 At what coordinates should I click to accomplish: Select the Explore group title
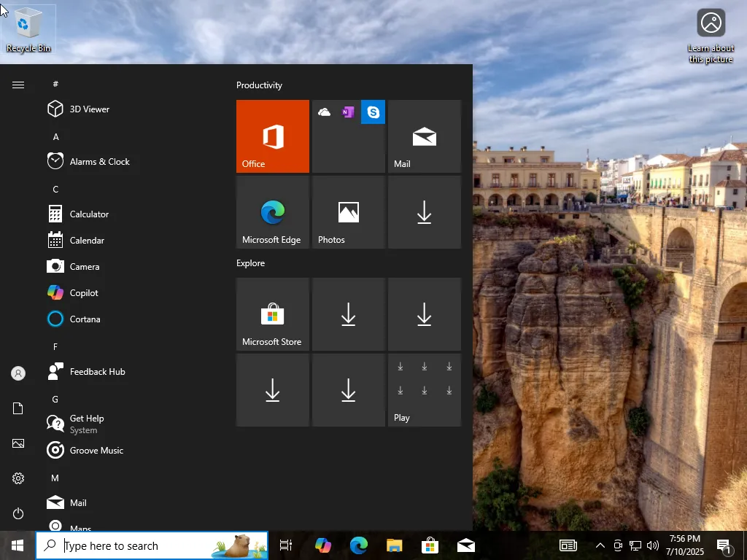[251, 262]
